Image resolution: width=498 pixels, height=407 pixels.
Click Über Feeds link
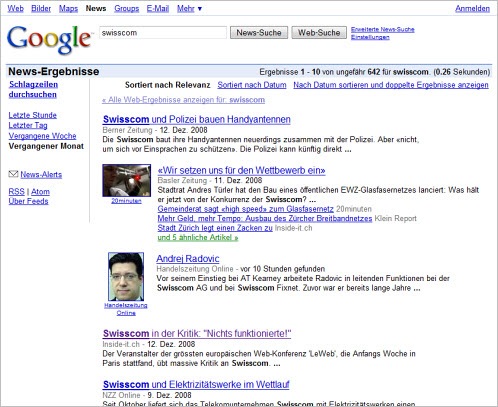coord(28,201)
